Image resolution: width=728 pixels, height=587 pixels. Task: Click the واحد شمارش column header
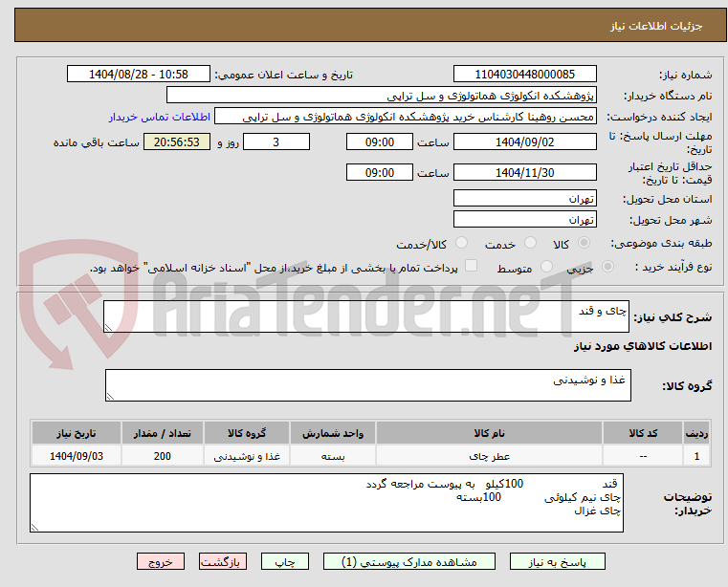333,433
